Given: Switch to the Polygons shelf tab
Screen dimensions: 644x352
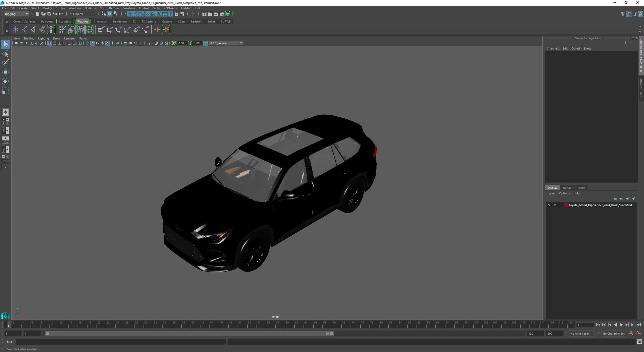Looking at the screenshot, I should (47, 21).
